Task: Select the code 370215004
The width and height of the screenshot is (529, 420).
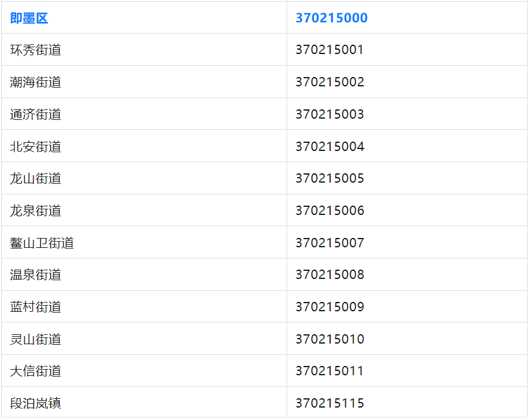Action: pos(329,147)
